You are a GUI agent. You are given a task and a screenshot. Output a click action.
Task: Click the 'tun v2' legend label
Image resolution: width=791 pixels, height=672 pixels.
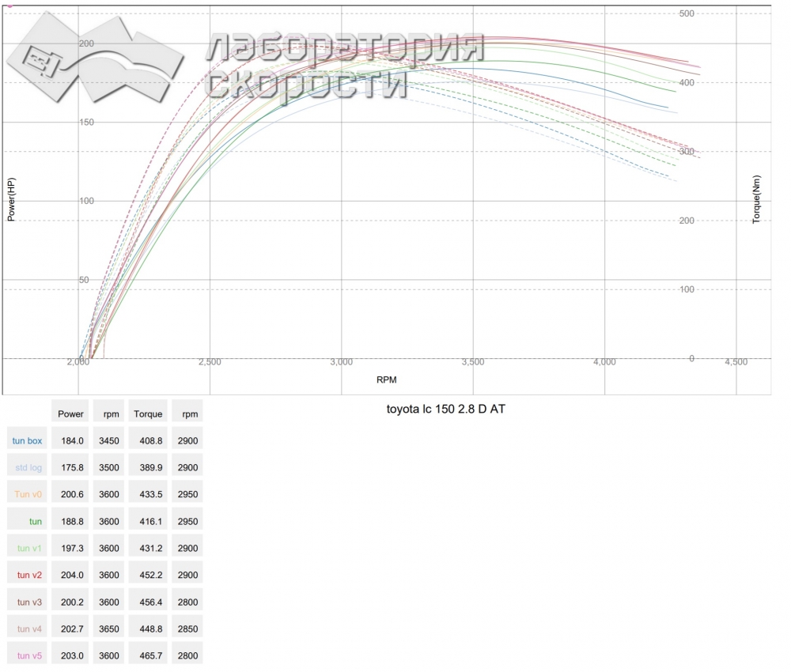pyautogui.click(x=29, y=575)
